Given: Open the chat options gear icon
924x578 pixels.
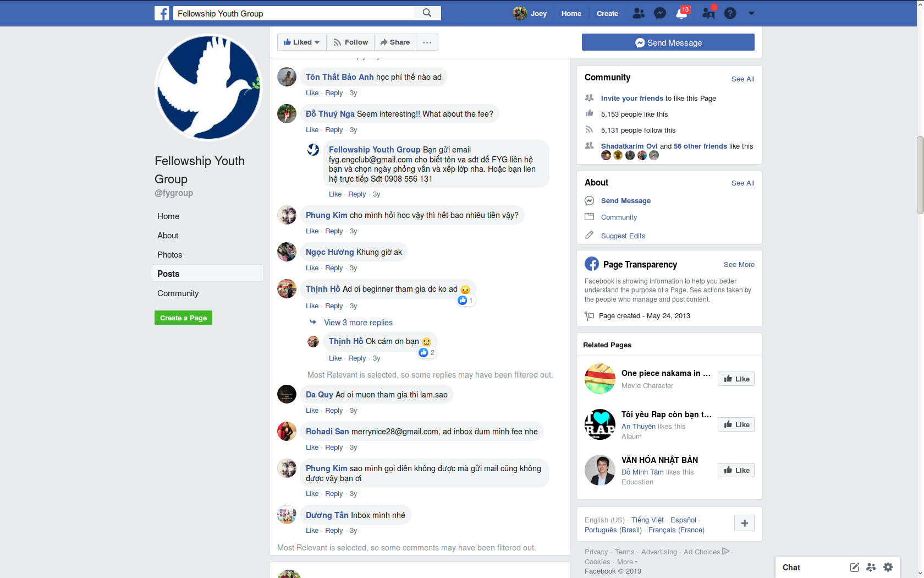Looking at the screenshot, I should point(888,567).
